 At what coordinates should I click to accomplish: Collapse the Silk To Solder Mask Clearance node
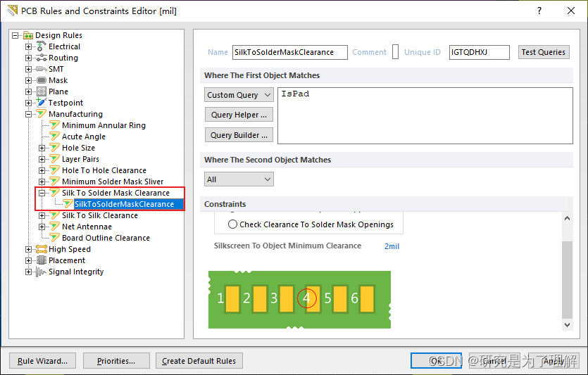[42, 193]
